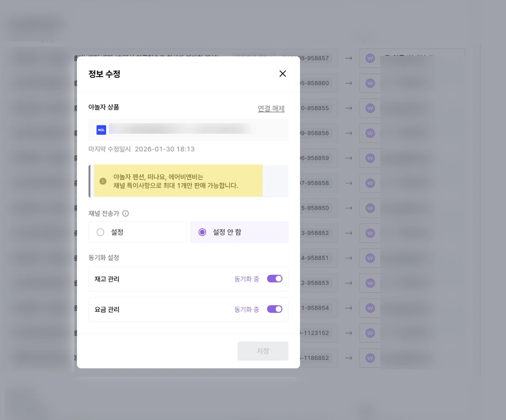Click the arrow icon in the 958859 row
506x420 pixels.
[x=349, y=158]
